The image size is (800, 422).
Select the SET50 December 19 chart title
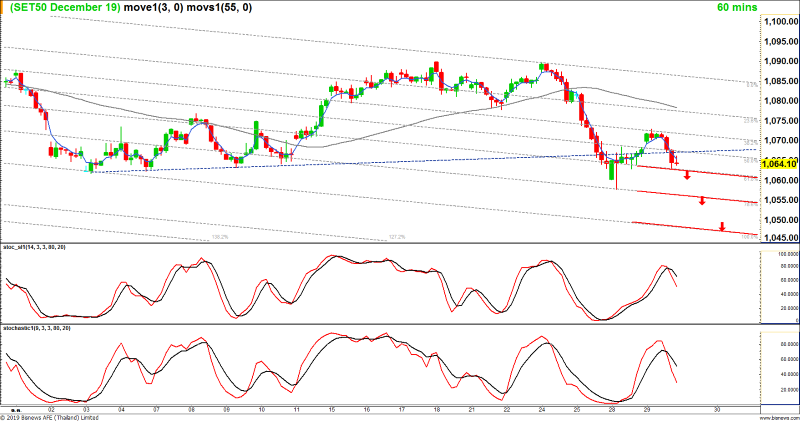66,7
